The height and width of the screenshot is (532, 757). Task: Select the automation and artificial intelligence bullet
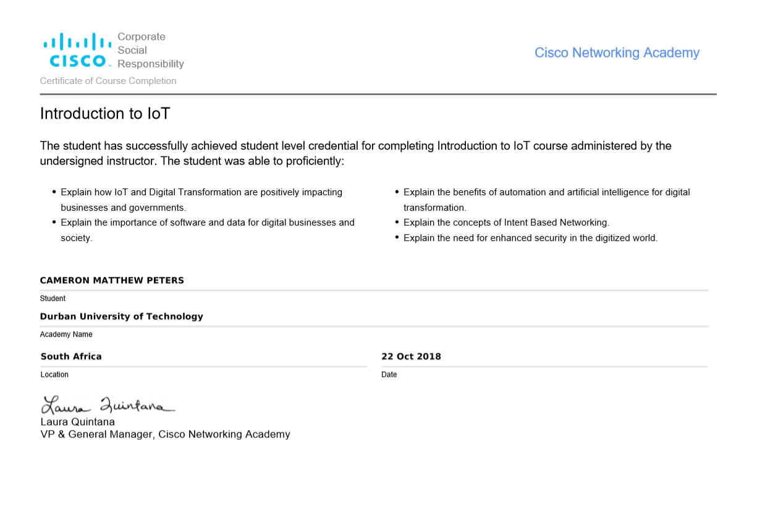point(546,200)
